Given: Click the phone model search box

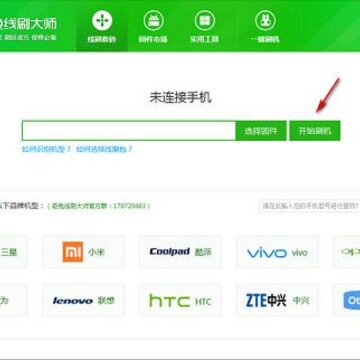Looking at the screenshot, I should [309, 206].
